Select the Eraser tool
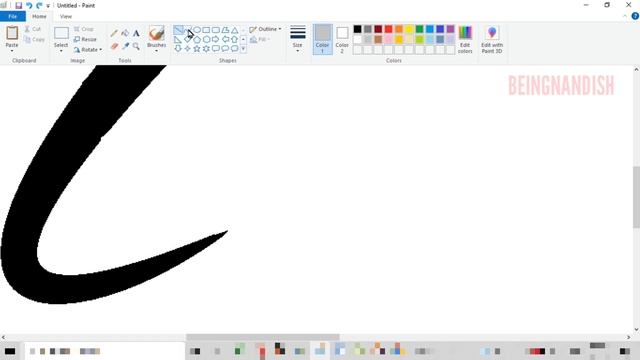 114,46
